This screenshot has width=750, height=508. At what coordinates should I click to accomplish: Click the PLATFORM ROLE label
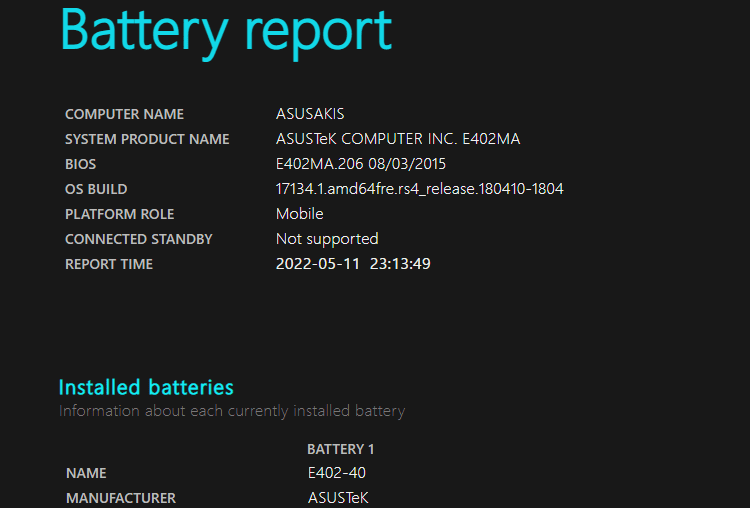click(120, 214)
